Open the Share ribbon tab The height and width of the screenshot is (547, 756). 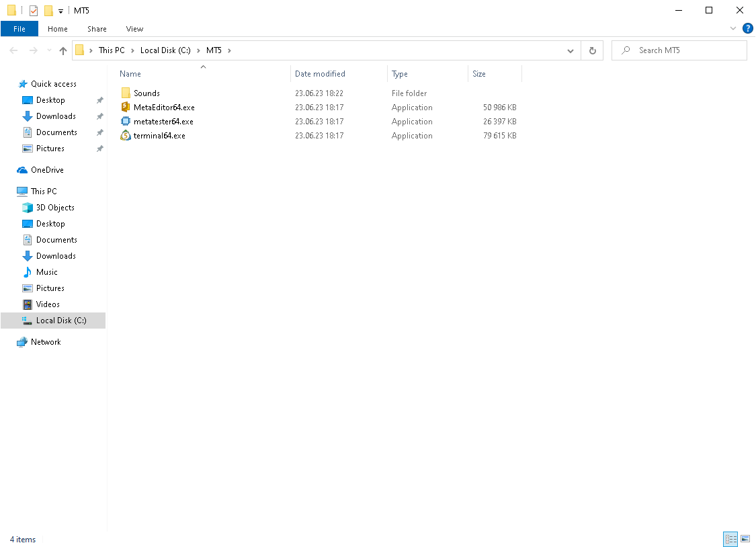click(97, 29)
